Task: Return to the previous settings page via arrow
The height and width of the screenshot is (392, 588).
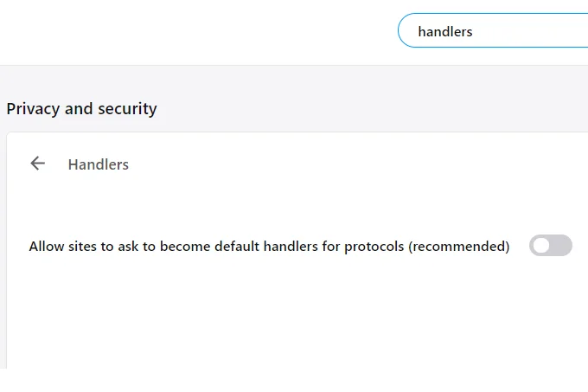Action: click(37, 164)
